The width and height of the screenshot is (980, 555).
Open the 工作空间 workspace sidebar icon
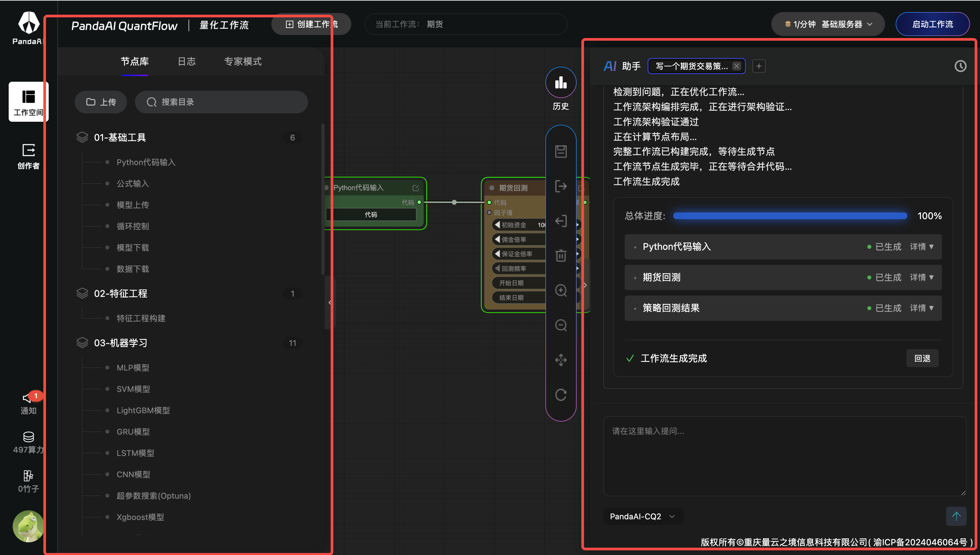pos(29,102)
